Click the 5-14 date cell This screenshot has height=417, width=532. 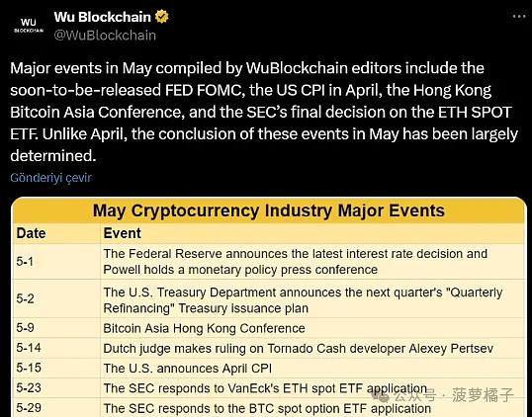point(29,348)
